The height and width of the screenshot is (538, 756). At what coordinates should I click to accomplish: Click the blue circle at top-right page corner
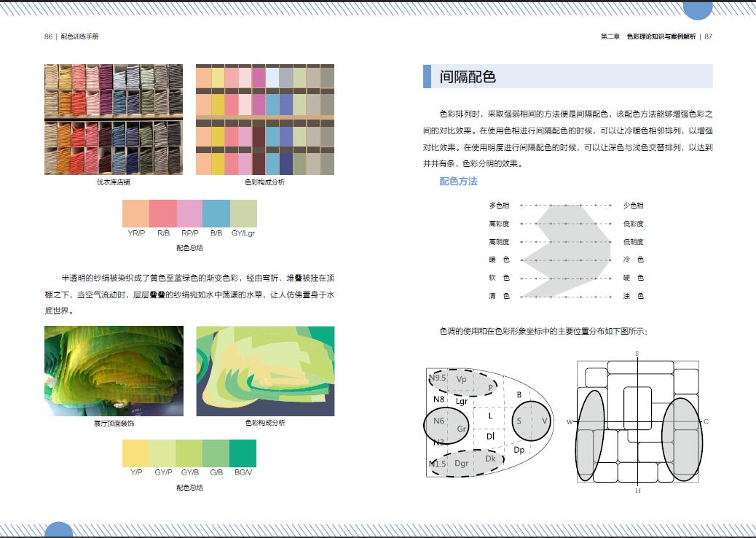[x=697, y=7]
